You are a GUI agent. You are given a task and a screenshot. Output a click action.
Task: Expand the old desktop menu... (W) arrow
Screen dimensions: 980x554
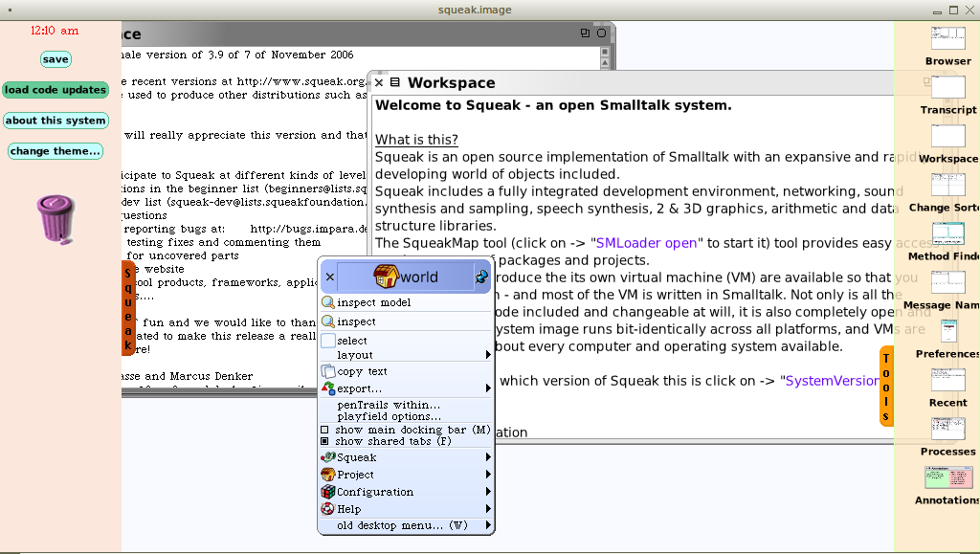pos(488,525)
